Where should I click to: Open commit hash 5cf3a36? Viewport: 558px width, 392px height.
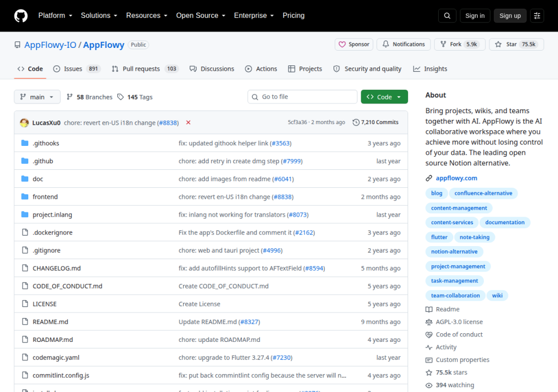point(297,122)
